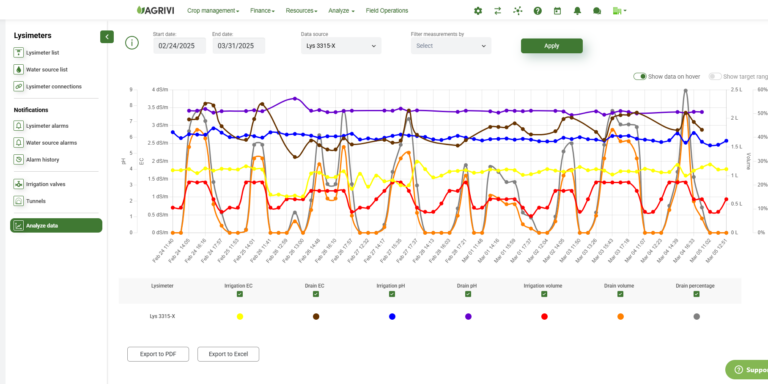Viewport: 768px width, 384px height.
Task: Toggle Show data on hover switch
Action: [x=640, y=76]
